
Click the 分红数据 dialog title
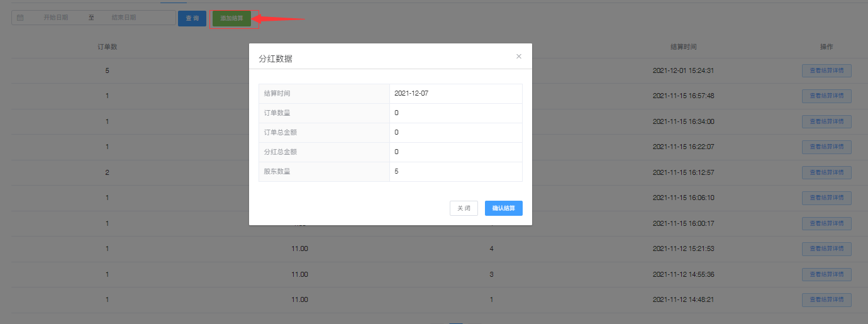pos(275,59)
